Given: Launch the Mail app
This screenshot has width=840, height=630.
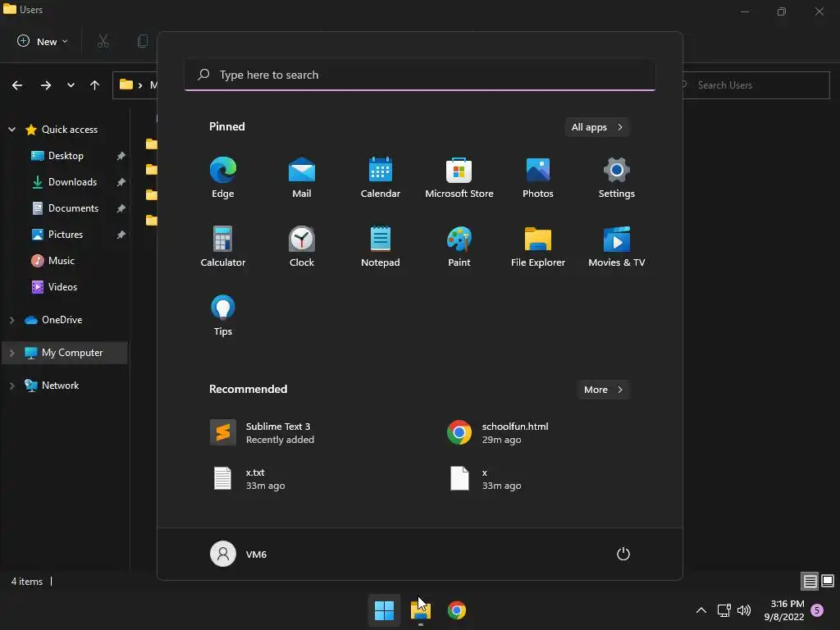Looking at the screenshot, I should 302,178.
